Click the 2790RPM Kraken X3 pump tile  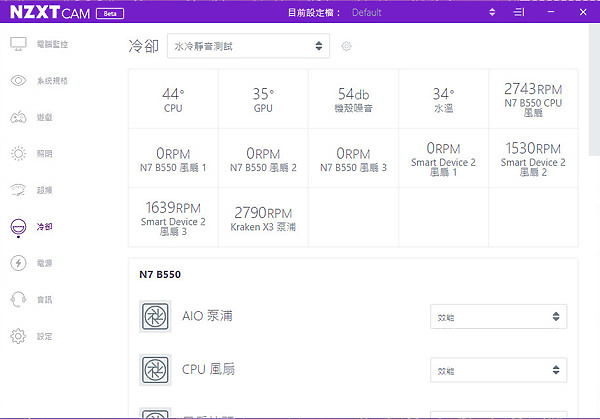coord(263,217)
